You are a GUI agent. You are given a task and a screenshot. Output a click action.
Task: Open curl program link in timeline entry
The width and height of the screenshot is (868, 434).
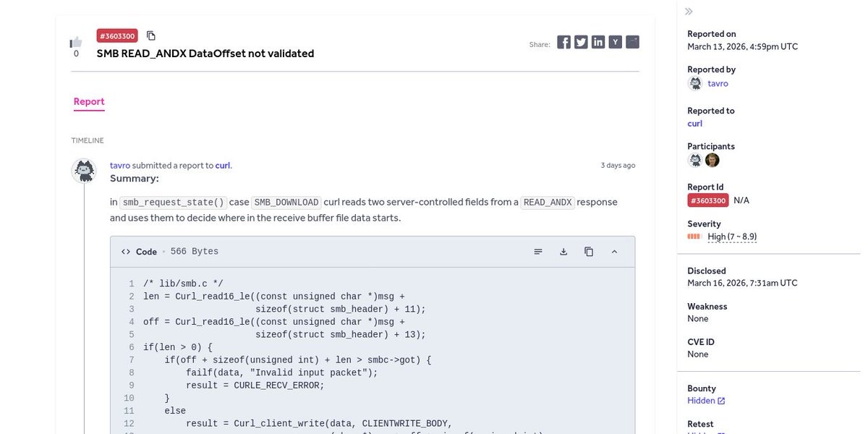(223, 166)
